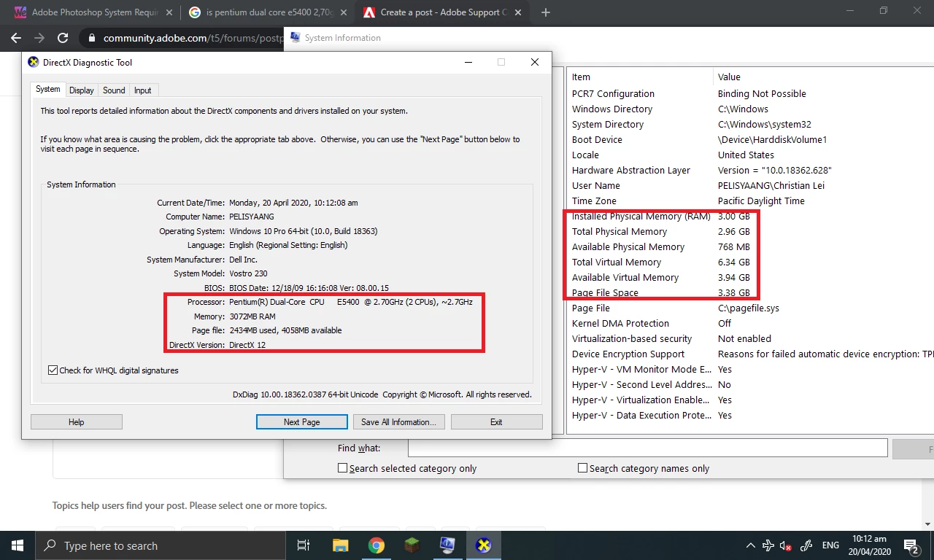Click the pen workspace tray icon
The image size is (934, 560).
click(806, 545)
